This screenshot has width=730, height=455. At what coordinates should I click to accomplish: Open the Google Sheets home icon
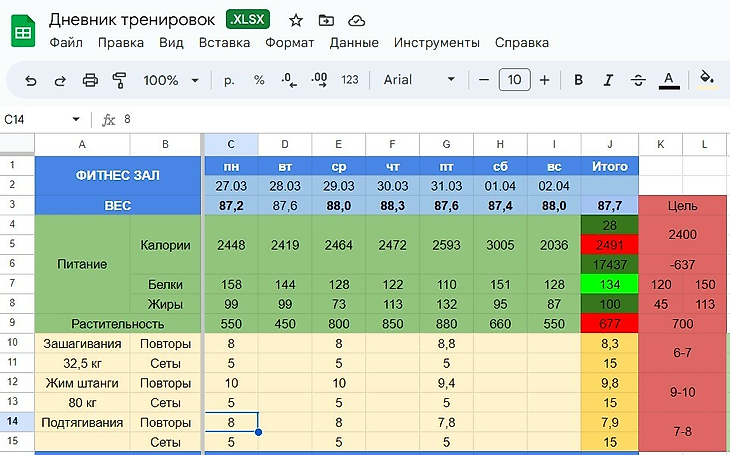23,31
